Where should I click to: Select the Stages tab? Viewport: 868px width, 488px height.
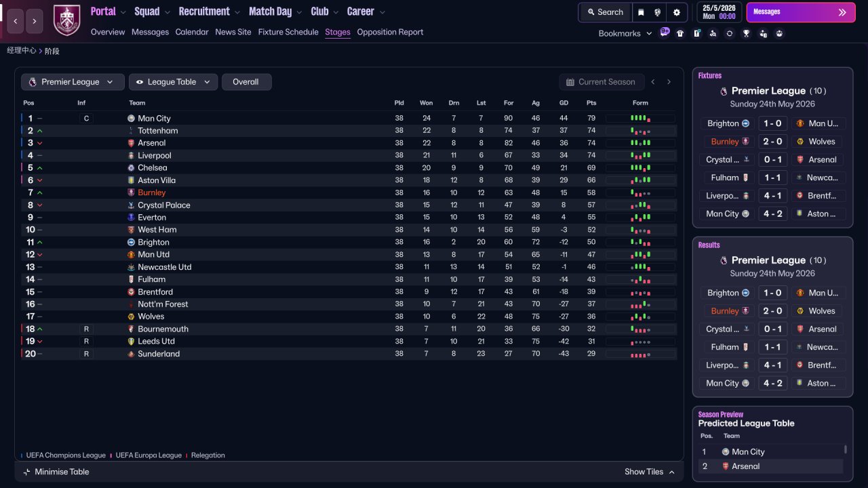pyautogui.click(x=338, y=32)
